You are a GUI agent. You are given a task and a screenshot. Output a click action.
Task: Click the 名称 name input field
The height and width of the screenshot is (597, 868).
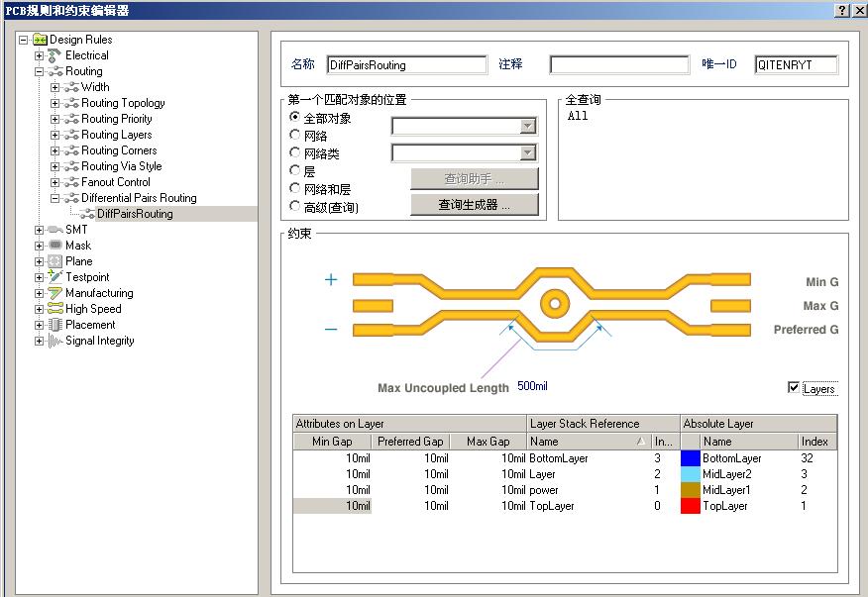407,64
